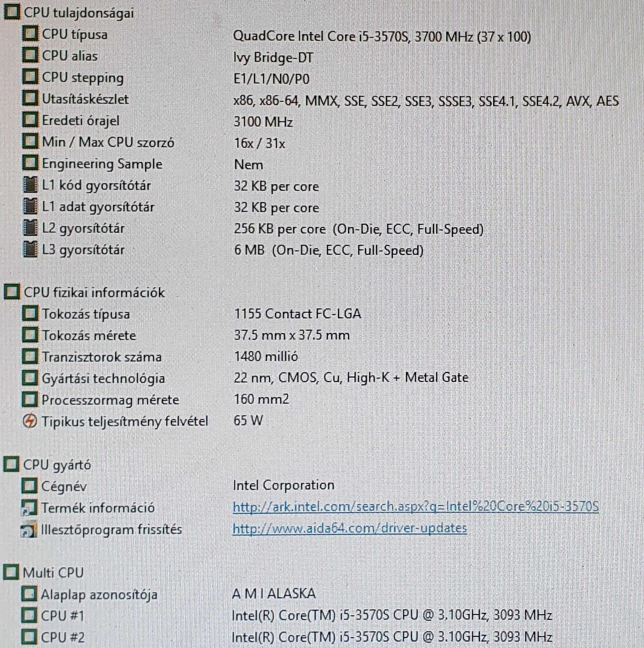Click the Cégnév row icon
The height and width of the screenshot is (648, 644).
[x=29, y=486]
